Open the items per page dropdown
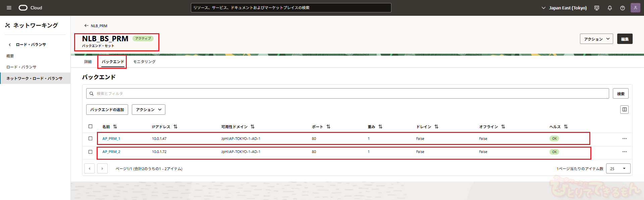644x200 pixels. point(618,168)
